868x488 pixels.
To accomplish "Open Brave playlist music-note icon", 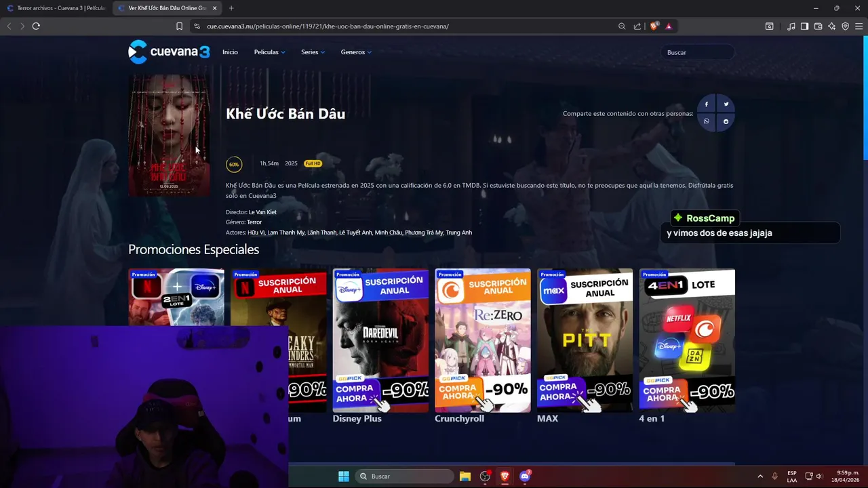I will coord(791,26).
